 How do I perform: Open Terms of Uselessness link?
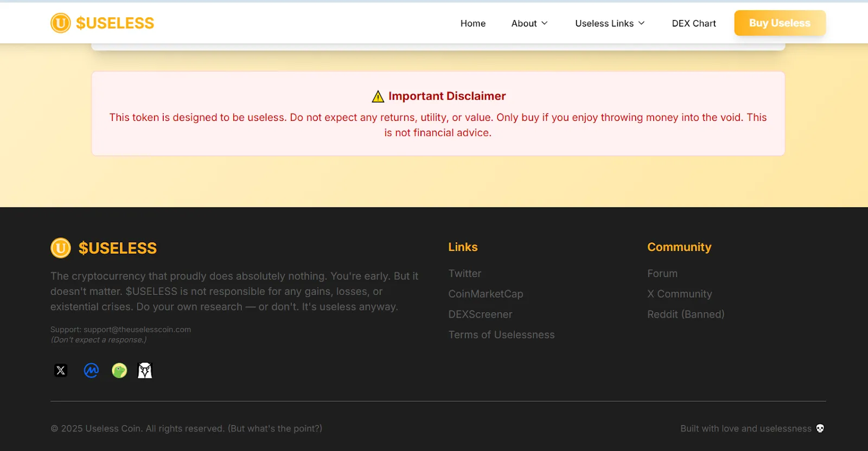(501, 335)
